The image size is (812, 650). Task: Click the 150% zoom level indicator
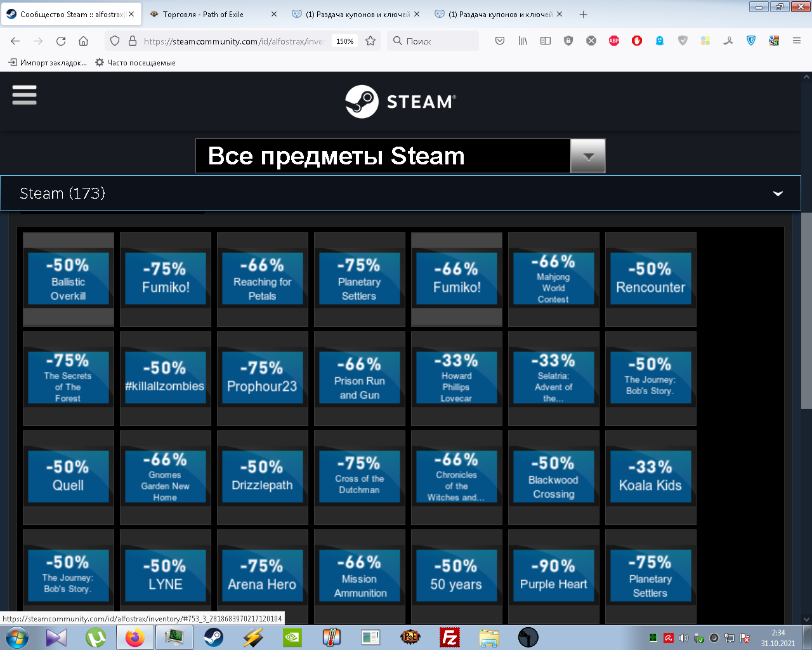345,41
